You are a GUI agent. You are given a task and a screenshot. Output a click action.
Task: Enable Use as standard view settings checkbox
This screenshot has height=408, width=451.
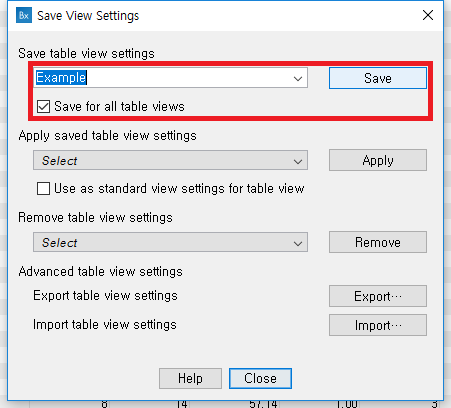click(43, 188)
